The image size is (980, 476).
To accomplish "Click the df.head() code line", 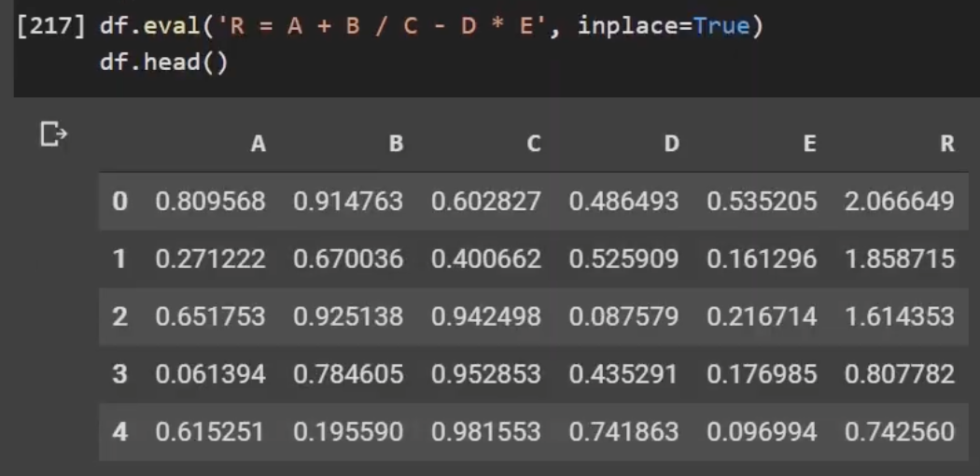I will click(x=164, y=62).
